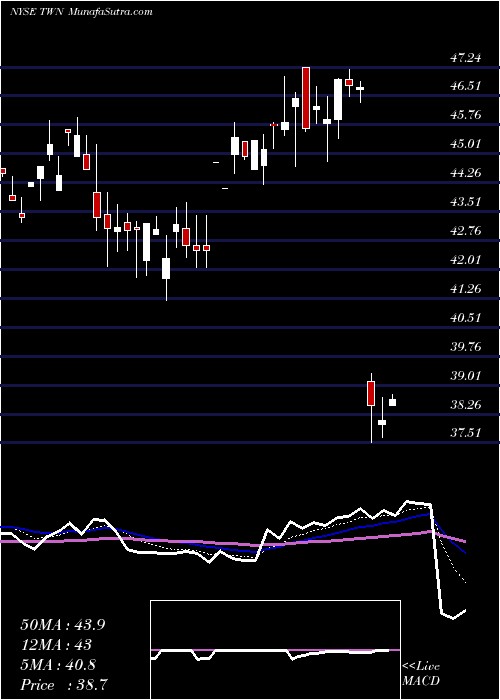Screen dimensions: 500x700
Task: Click the tall red candle touching 47.24
Action: coord(306,98)
